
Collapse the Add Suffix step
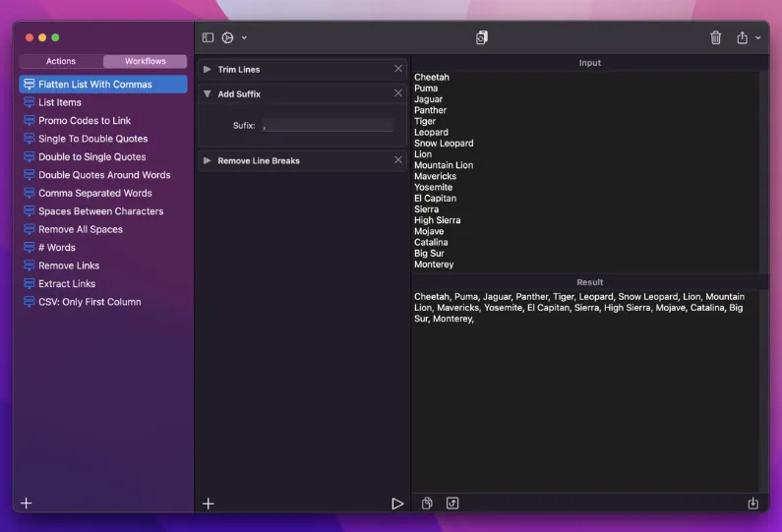[207, 93]
